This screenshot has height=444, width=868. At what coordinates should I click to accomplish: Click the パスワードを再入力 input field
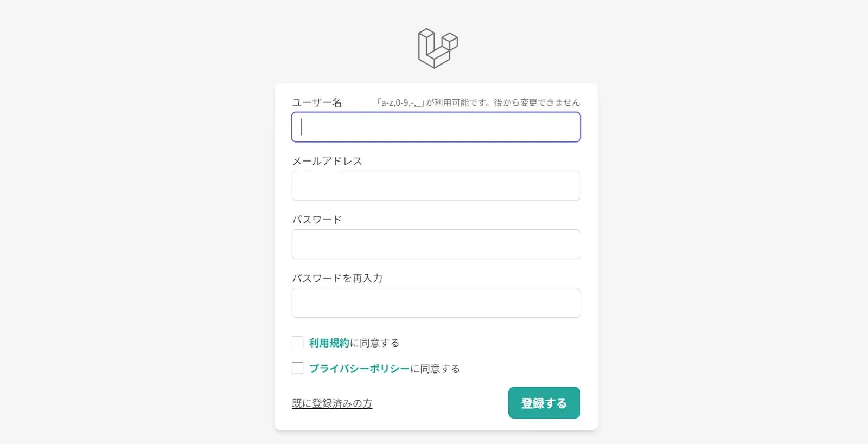(436, 303)
